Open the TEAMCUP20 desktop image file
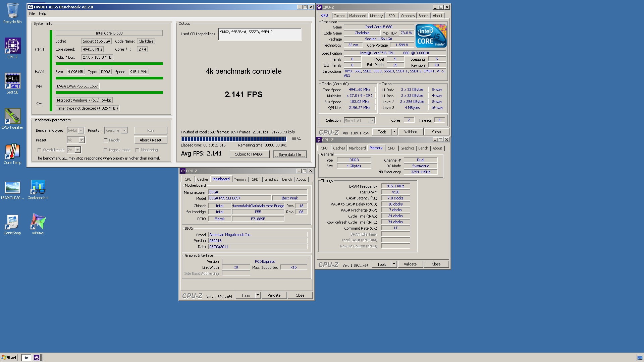 [12, 190]
